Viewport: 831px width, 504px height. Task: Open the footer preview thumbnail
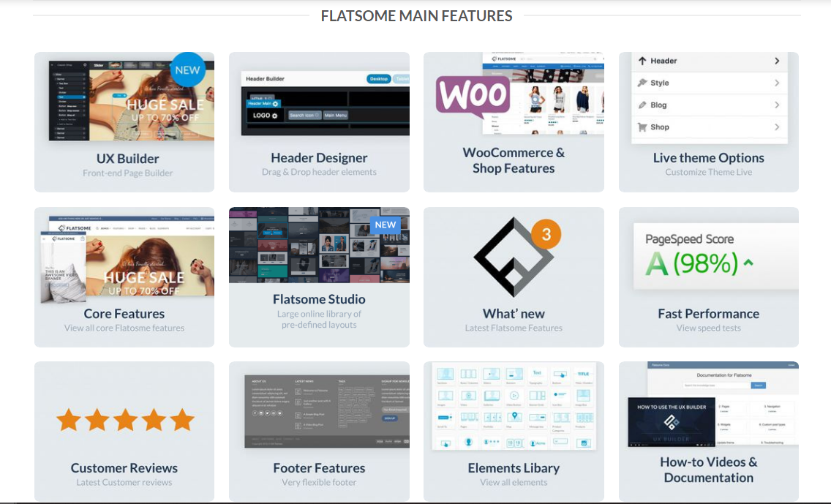(x=327, y=411)
